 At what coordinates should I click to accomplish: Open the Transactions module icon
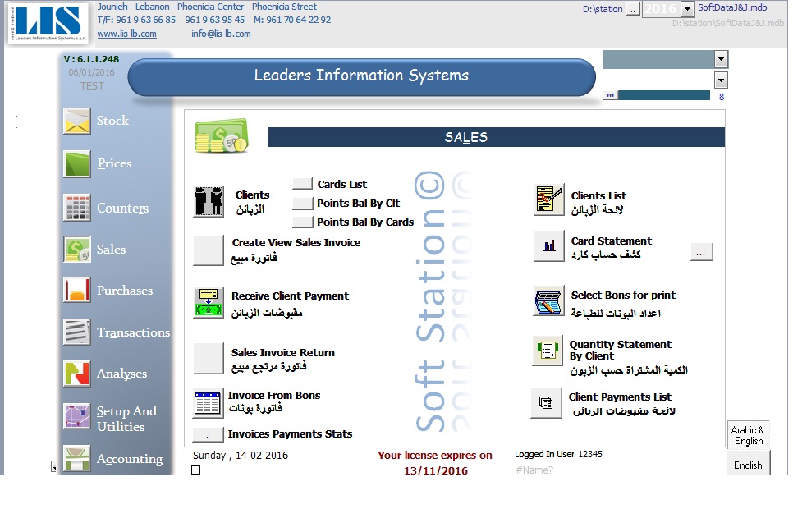[x=77, y=332]
